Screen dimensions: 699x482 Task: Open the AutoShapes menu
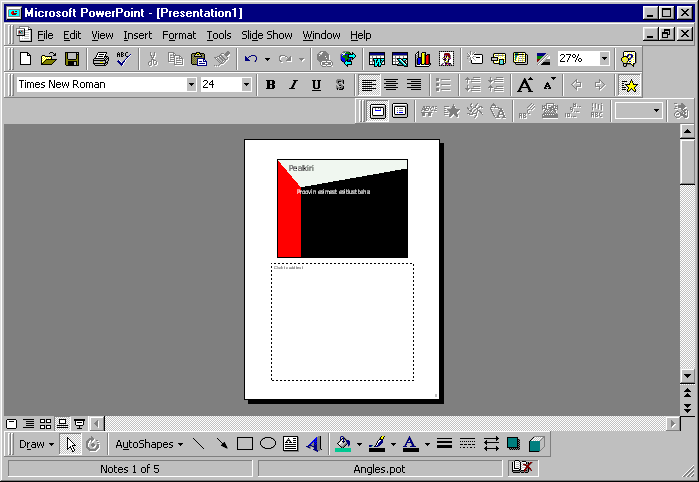[149, 444]
